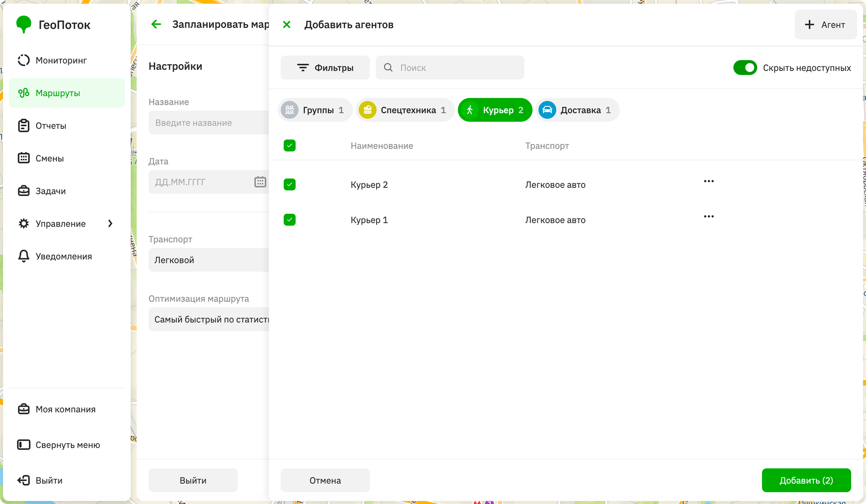Click the search magnifier icon
The width and height of the screenshot is (866, 504).
click(388, 68)
